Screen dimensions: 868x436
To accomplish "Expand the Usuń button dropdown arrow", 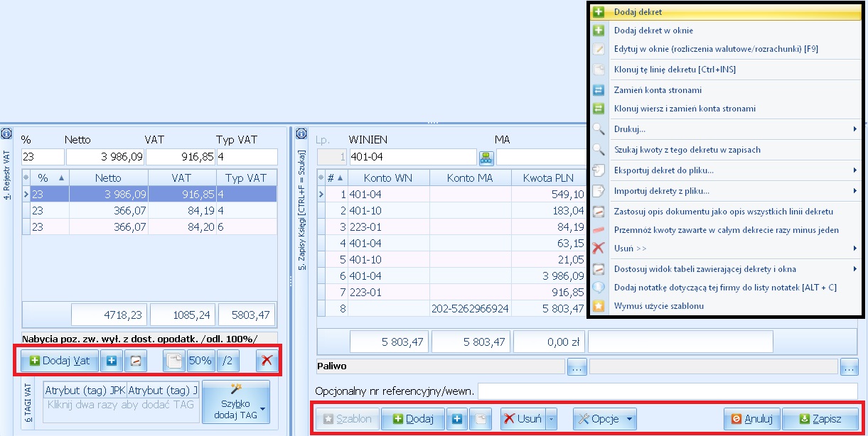I will click(x=552, y=419).
